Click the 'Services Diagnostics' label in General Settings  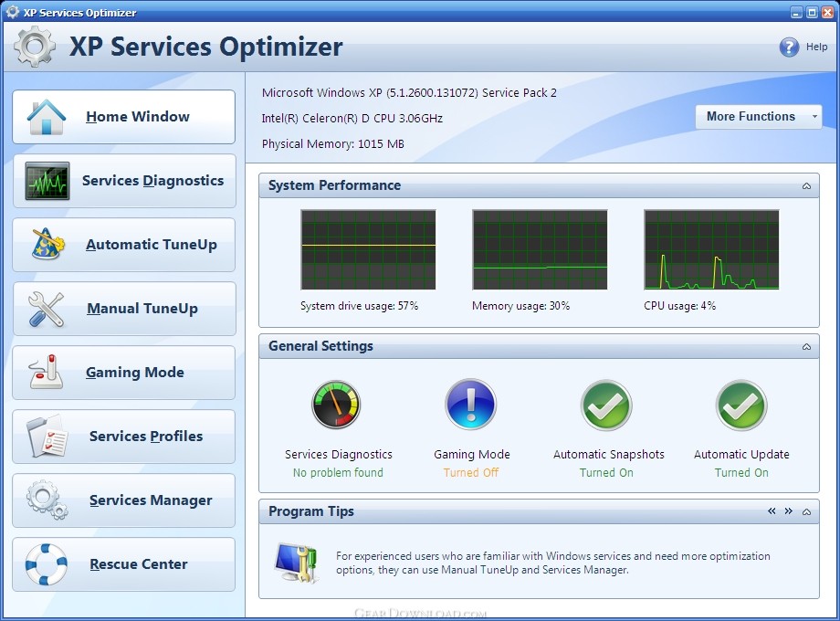(339, 455)
